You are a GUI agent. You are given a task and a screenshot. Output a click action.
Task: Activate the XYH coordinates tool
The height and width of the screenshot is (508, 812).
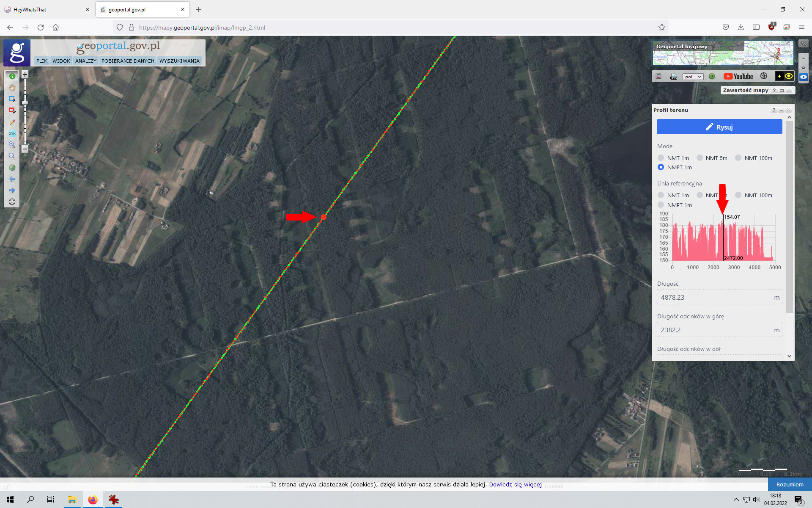click(12, 133)
